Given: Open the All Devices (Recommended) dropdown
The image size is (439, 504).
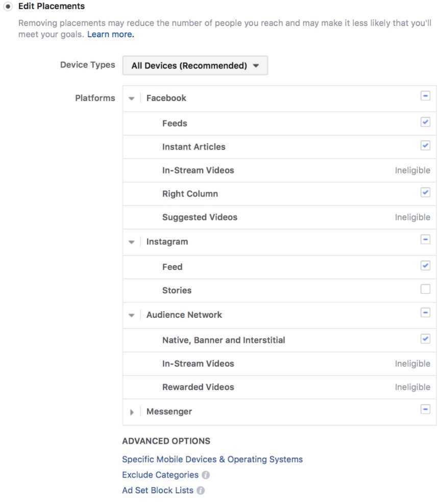Looking at the screenshot, I should 195,66.
